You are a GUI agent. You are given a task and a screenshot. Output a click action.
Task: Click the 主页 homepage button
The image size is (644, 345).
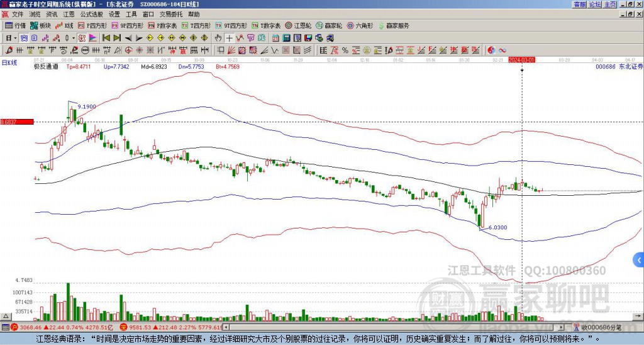point(610,4)
